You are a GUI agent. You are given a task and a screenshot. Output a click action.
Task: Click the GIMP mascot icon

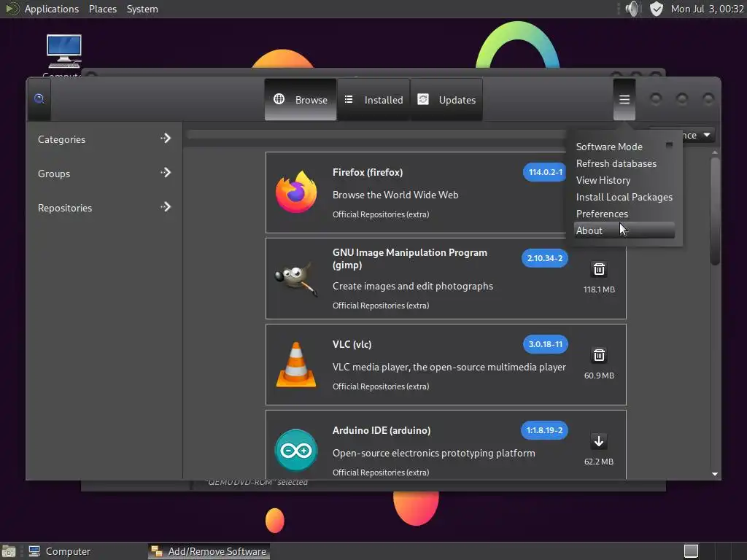(296, 278)
